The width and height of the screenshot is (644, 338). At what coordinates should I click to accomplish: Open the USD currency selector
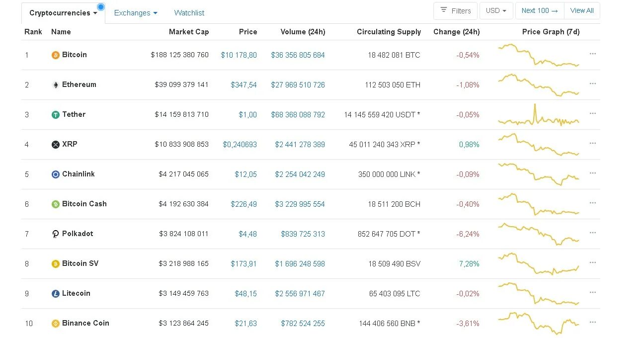(x=496, y=10)
